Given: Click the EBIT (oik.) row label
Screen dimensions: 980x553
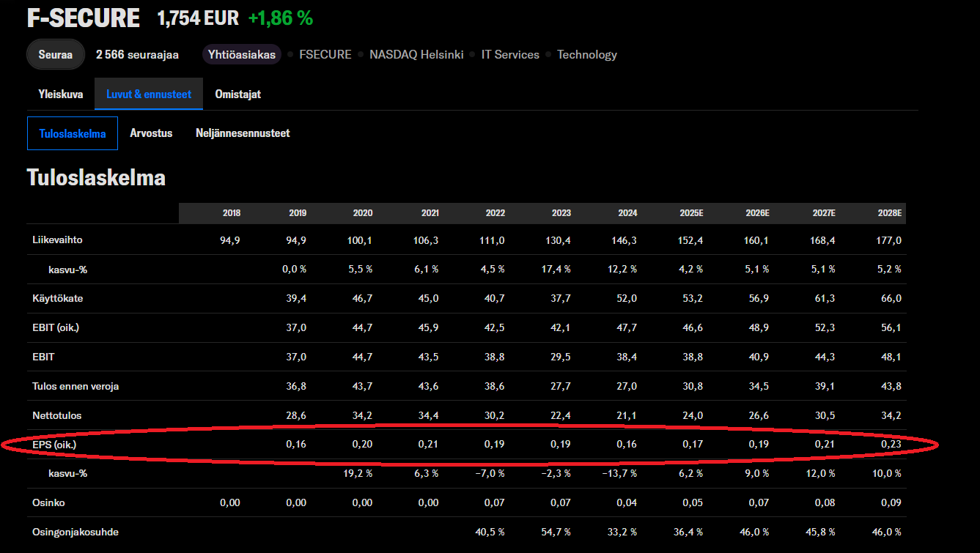Looking at the screenshot, I should pyautogui.click(x=56, y=327).
